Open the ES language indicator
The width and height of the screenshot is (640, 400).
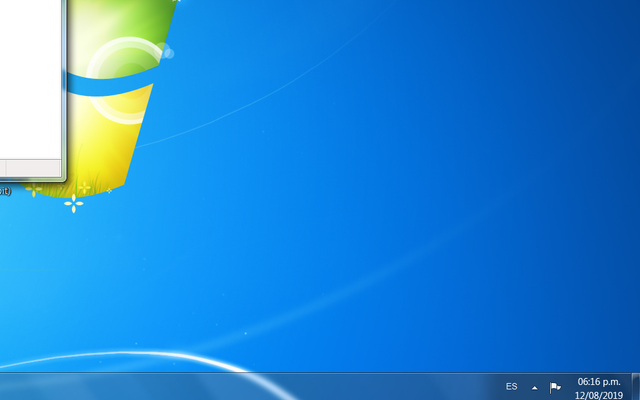click(511, 386)
